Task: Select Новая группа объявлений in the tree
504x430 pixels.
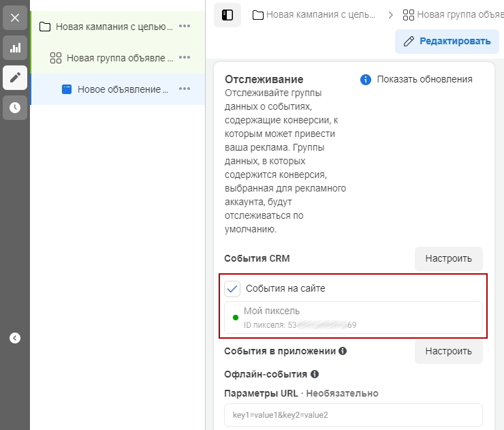Action: tap(114, 58)
